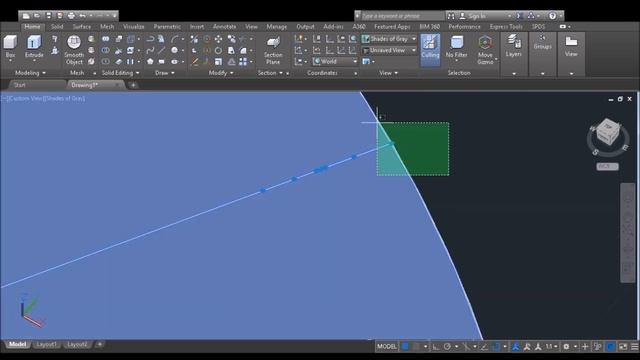
Task: Click the viewport Shades of Gray label
Action: pos(64,98)
